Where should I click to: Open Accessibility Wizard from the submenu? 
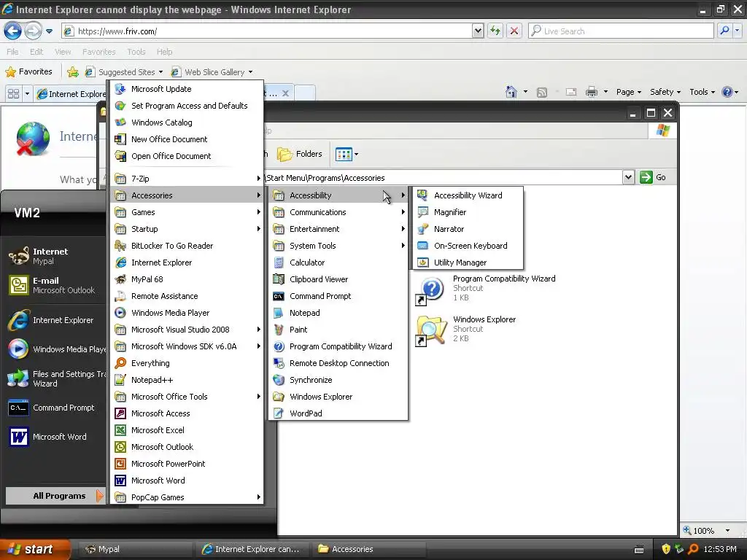[468, 195]
